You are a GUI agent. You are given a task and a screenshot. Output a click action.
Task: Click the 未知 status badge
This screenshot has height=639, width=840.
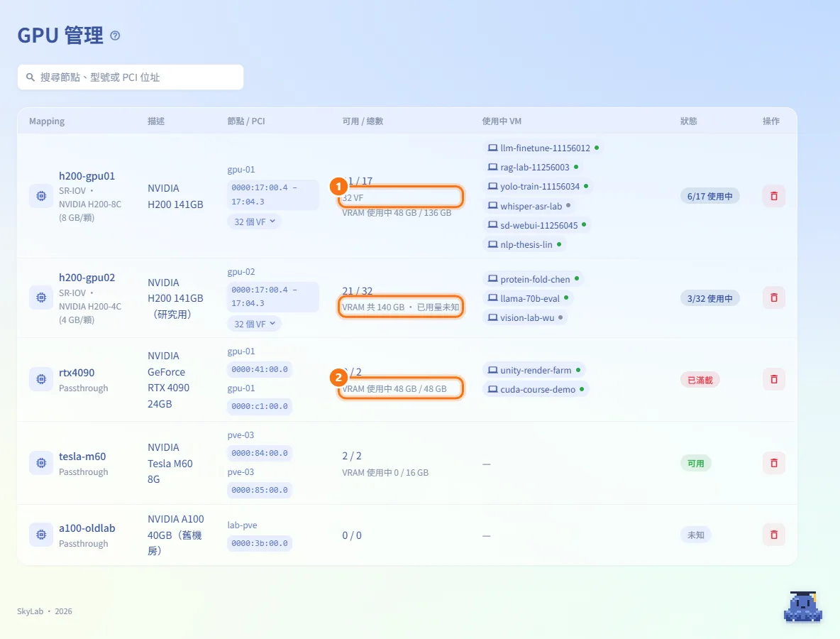tap(696, 535)
